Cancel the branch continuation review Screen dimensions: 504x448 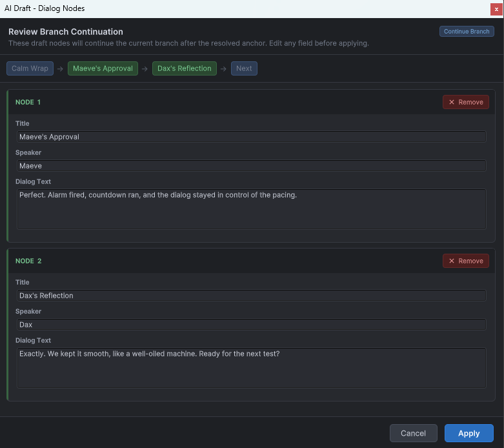414,433
